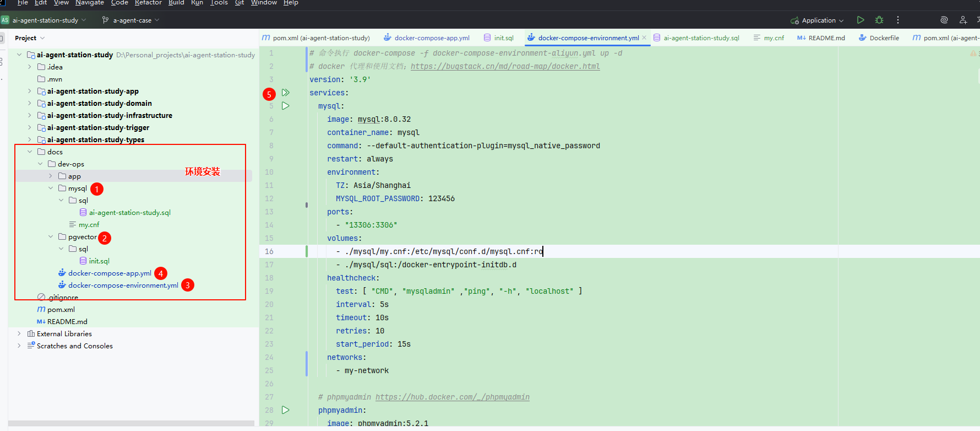Run the Application configuration with the play button

[861, 20]
